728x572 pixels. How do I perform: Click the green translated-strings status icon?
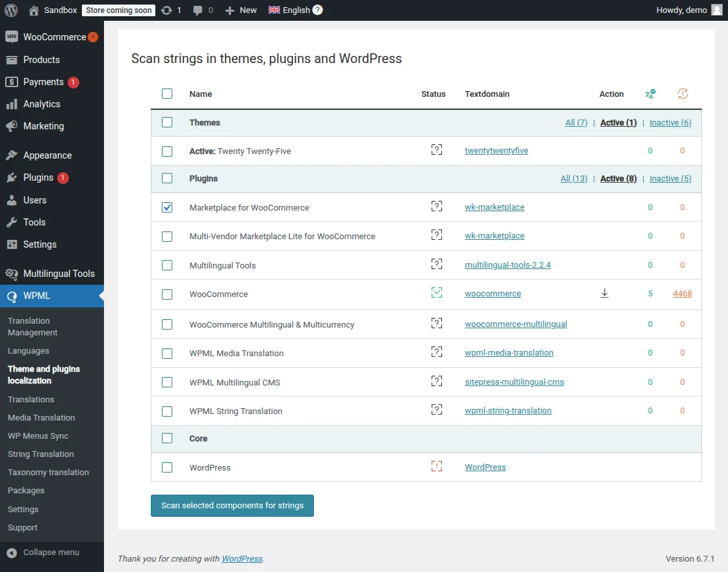tap(650, 94)
